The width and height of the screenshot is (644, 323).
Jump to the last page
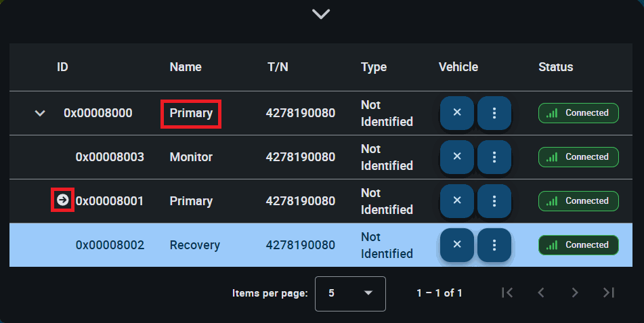point(608,293)
